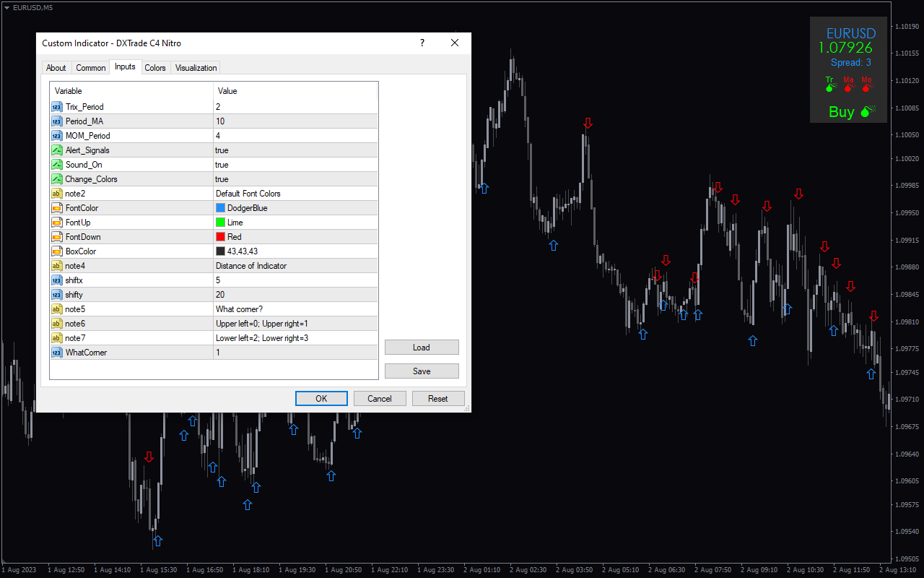
Task: Open the Colors tab
Action: [x=155, y=68]
